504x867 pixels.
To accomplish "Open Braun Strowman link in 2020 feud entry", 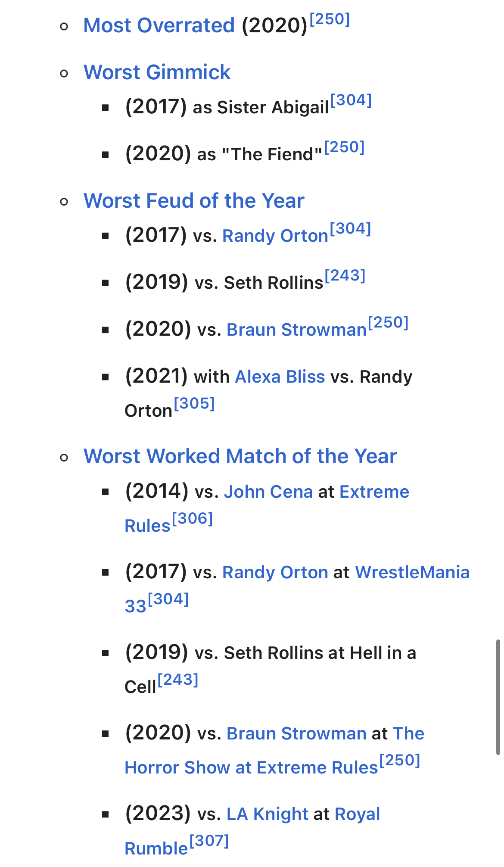I will [296, 330].
